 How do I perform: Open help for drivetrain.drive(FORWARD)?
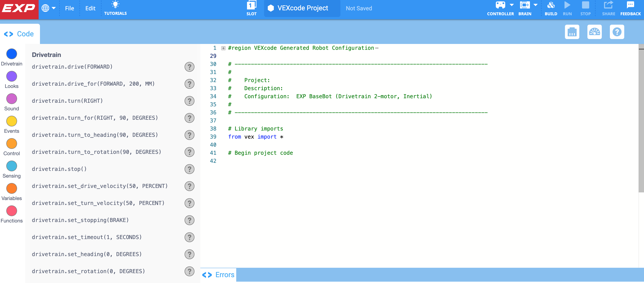[189, 67]
